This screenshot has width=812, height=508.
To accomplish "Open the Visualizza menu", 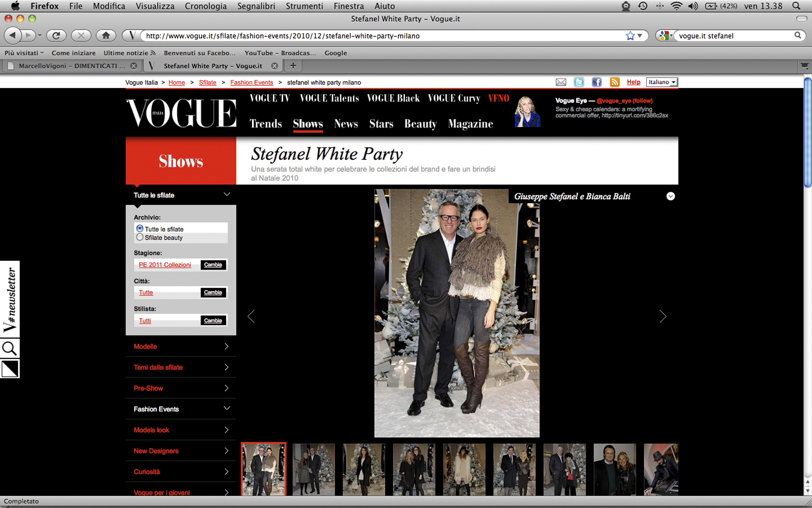I will coord(155,6).
